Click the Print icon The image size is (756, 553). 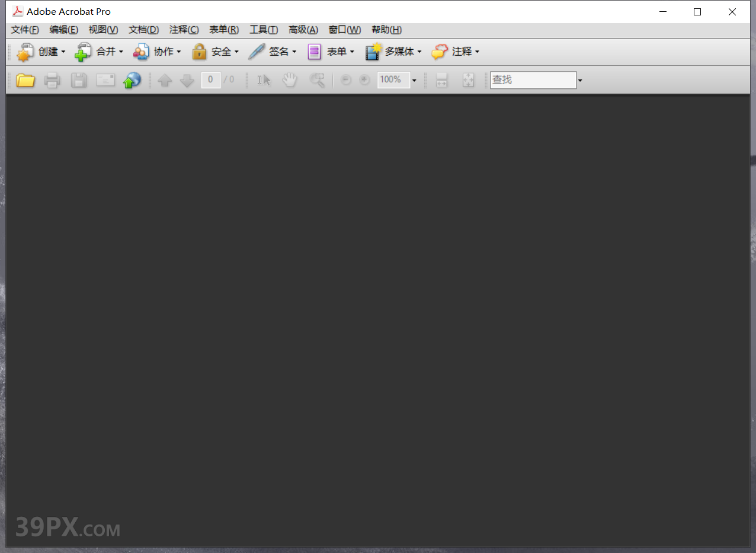52,80
